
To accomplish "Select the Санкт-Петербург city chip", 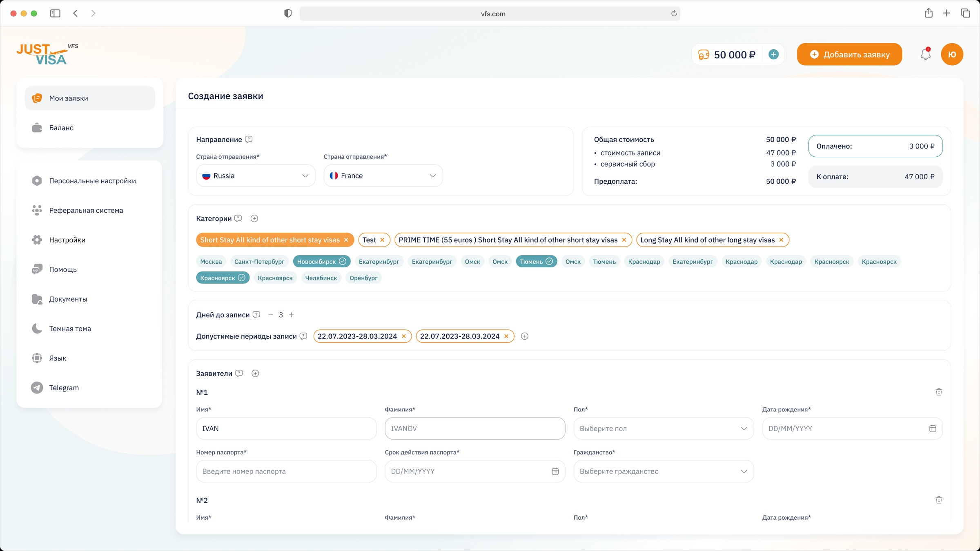I will pyautogui.click(x=259, y=262).
